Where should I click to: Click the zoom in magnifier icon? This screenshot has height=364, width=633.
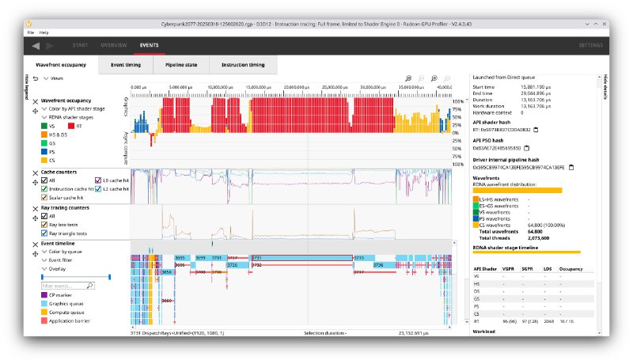click(434, 78)
